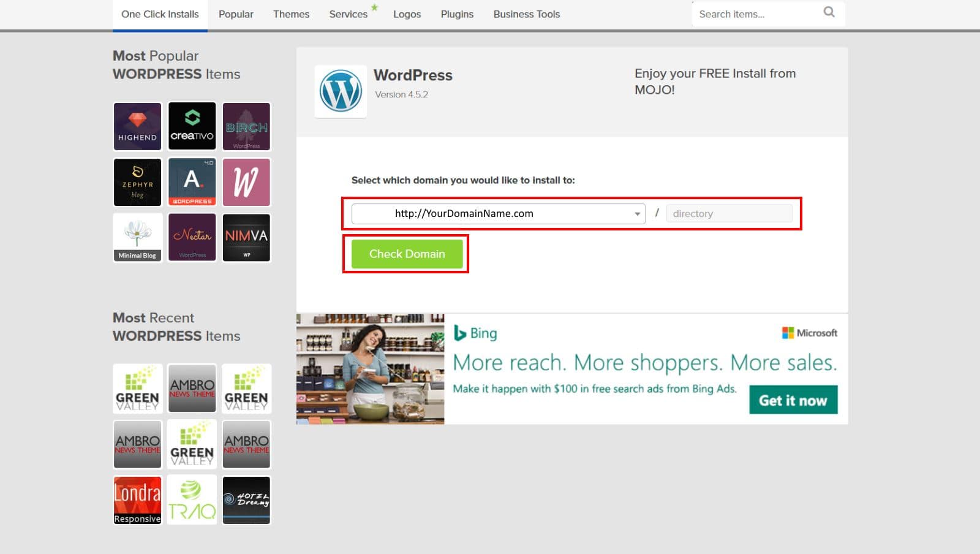
Task: Click the WordPress logo icon
Action: pyautogui.click(x=341, y=91)
